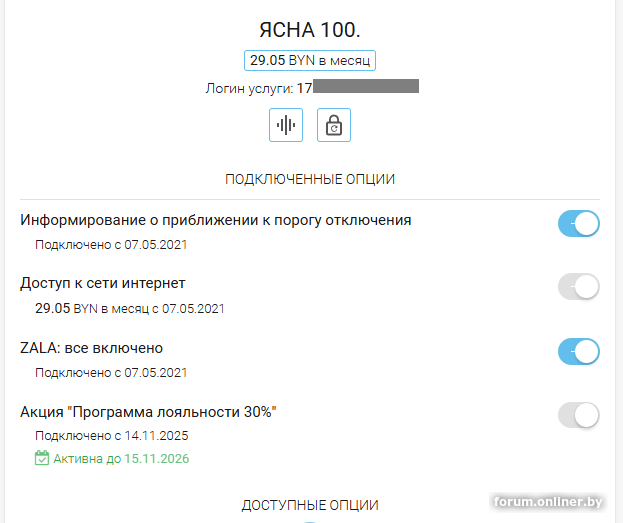Click the "Логин услуги" label
The width and height of the screenshot is (623, 523).
248,88
